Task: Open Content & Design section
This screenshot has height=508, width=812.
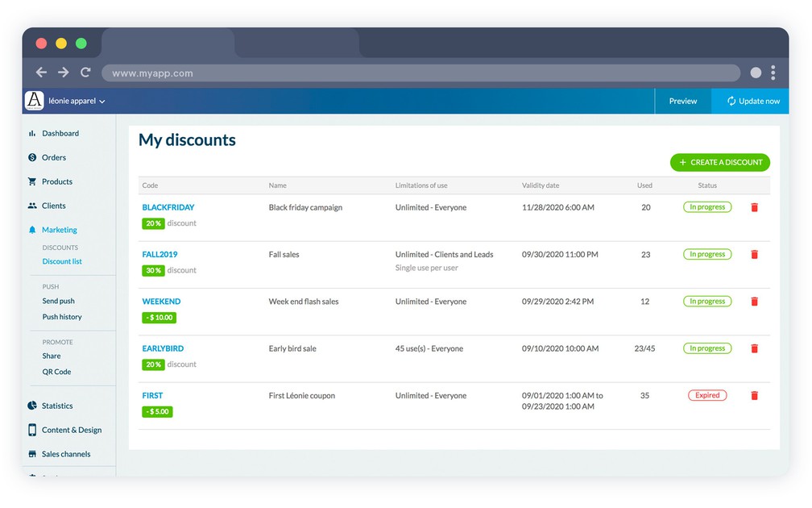Action: 72,430
